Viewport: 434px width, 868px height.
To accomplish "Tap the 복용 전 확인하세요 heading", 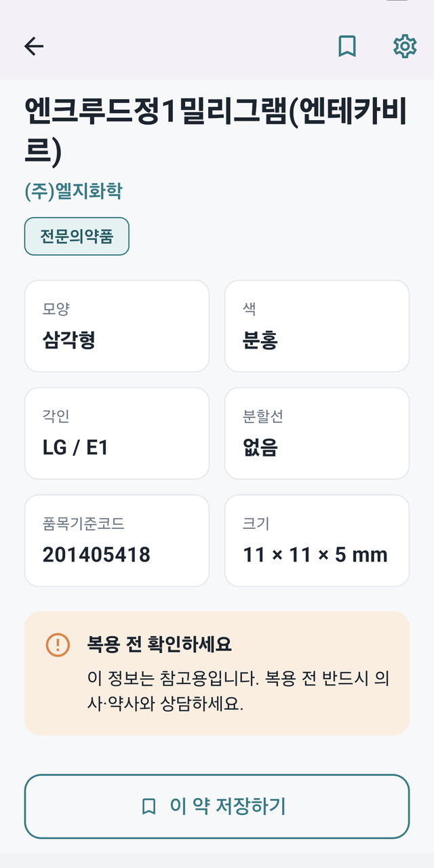I will point(160,644).
